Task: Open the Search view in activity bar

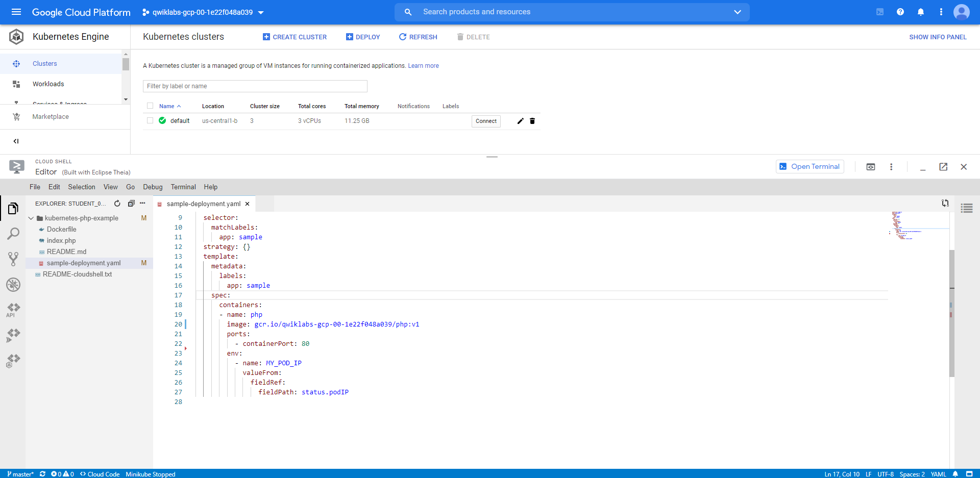Action: (x=13, y=234)
